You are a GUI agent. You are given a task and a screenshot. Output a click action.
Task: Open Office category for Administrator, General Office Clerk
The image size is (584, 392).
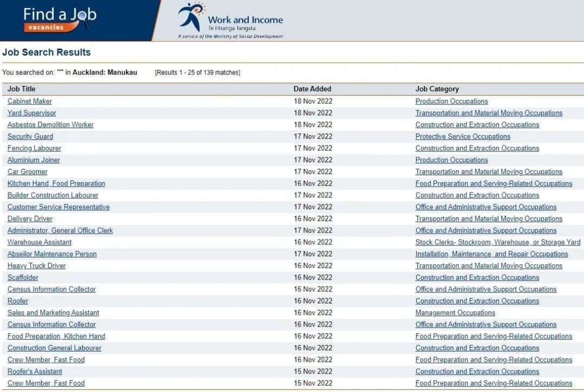click(x=486, y=230)
